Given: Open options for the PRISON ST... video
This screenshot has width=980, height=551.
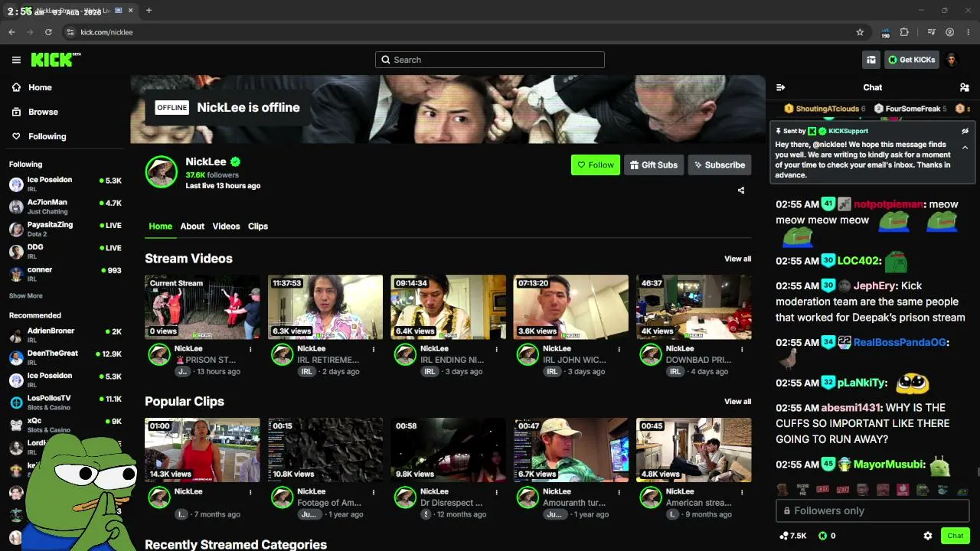Looking at the screenshot, I should click(x=250, y=349).
